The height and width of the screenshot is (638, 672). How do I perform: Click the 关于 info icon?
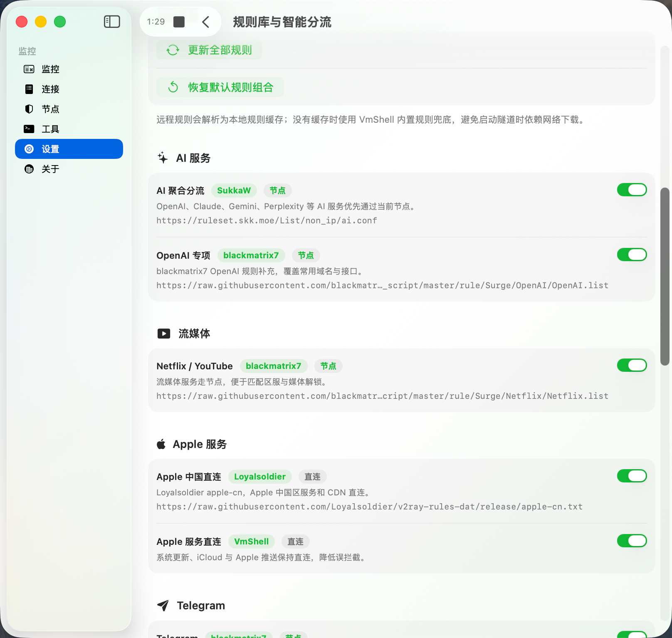click(29, 169)
